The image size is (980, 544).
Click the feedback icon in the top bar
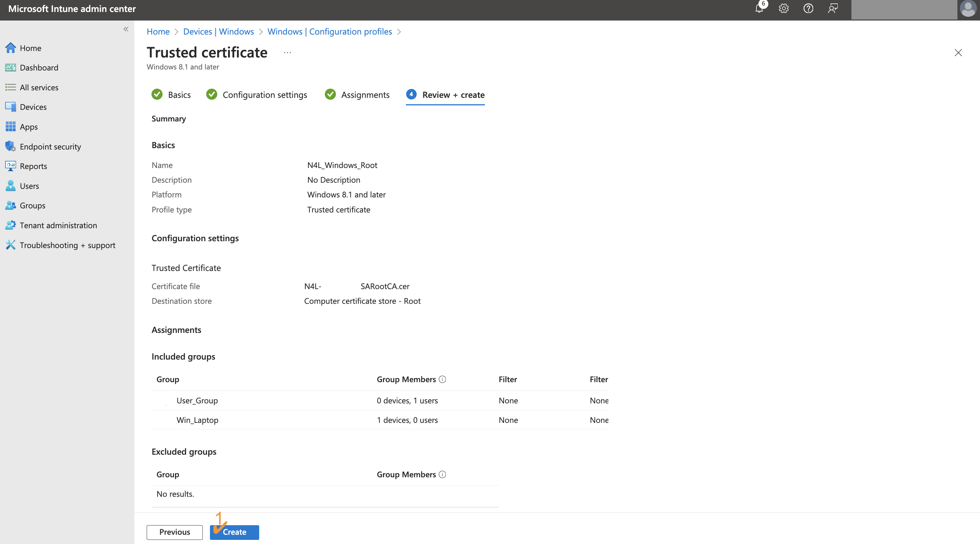[833, 8]
